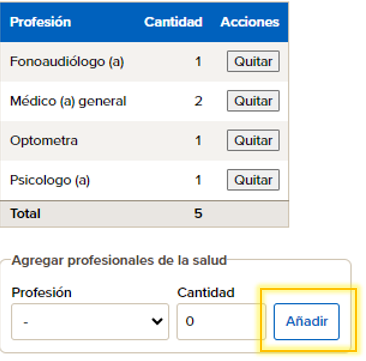The height and width of the screenshot is (361, 366).
Task: Focus the Cantidad number input field
Action: click(x=221, y=321)
